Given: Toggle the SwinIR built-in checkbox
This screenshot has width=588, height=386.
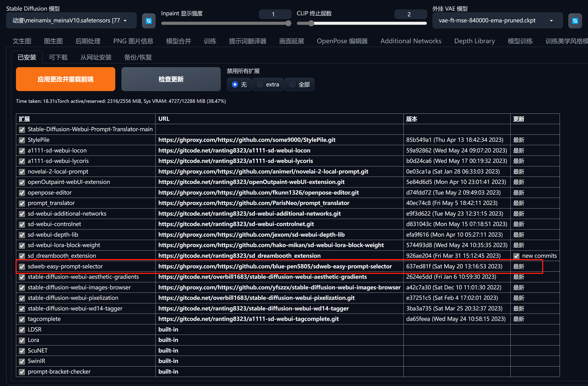Looking at the screenshot, I should [22, 362].
